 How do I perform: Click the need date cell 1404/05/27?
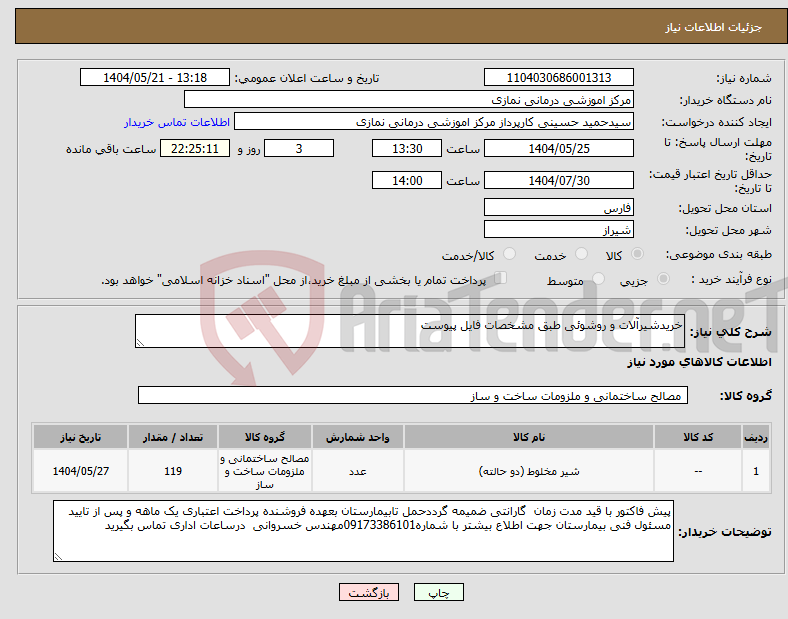(80, 471)
